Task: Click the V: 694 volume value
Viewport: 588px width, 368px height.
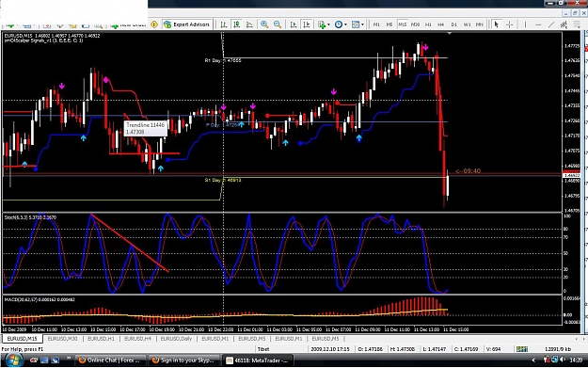Action: point(493,349)
